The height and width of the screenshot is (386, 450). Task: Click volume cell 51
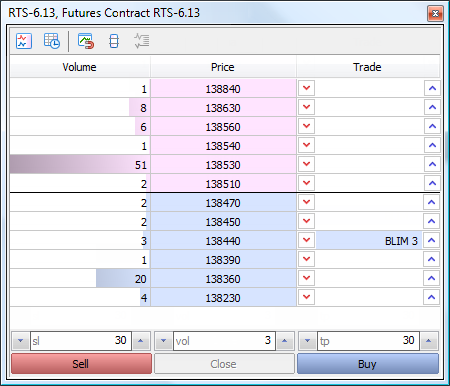(80, 165)
